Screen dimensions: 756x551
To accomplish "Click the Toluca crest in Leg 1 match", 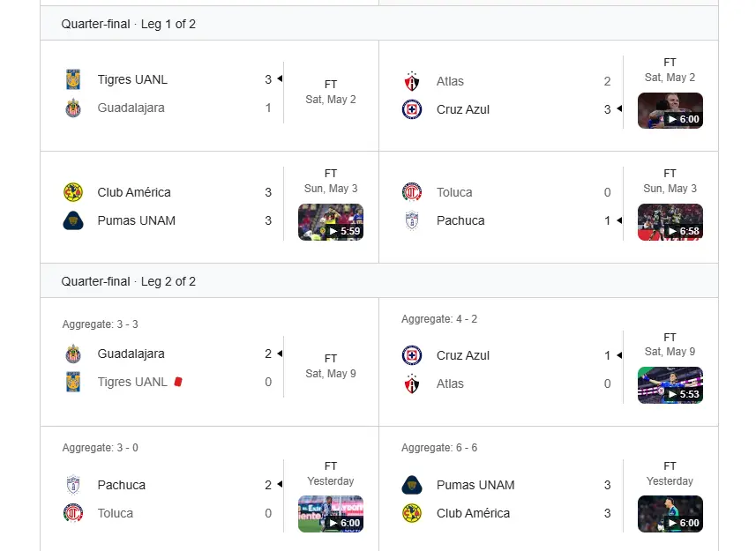I will 412,192.
